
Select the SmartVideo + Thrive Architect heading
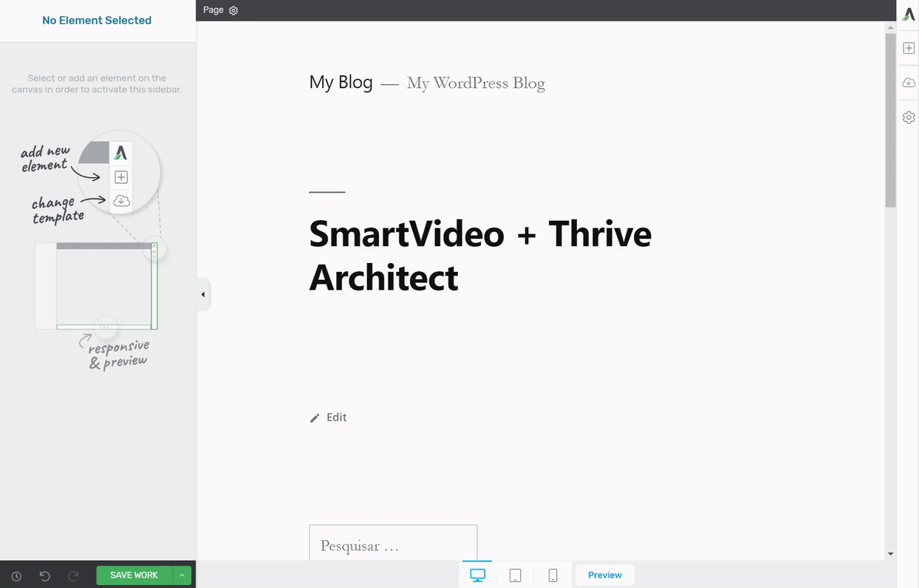tap(480, 256)
